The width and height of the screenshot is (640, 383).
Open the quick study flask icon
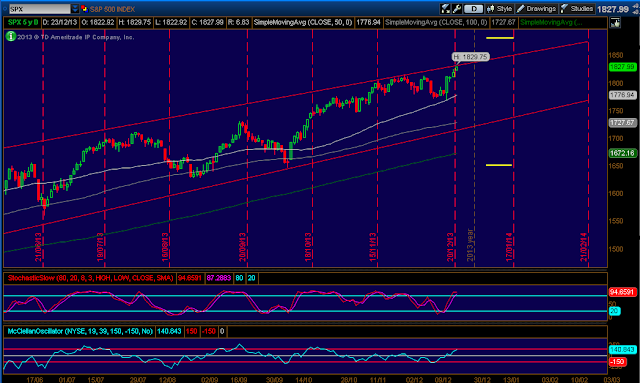pos(445,9)
